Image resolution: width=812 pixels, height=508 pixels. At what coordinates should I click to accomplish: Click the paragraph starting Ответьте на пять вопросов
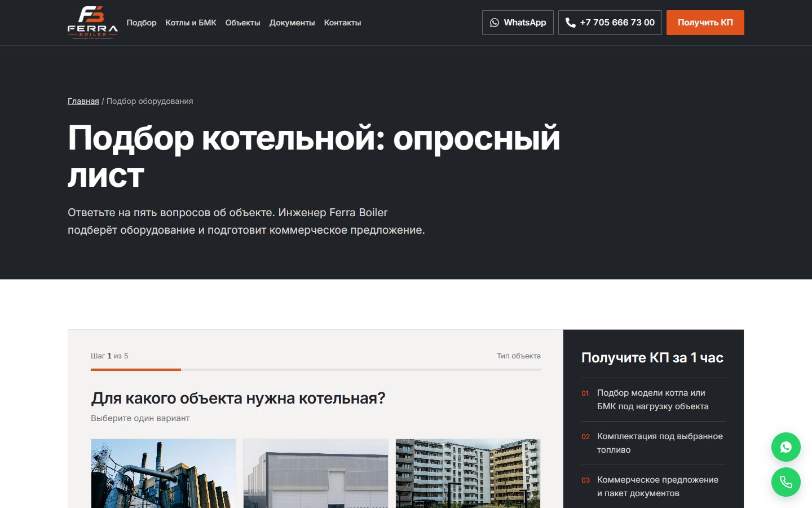(246, 221)
